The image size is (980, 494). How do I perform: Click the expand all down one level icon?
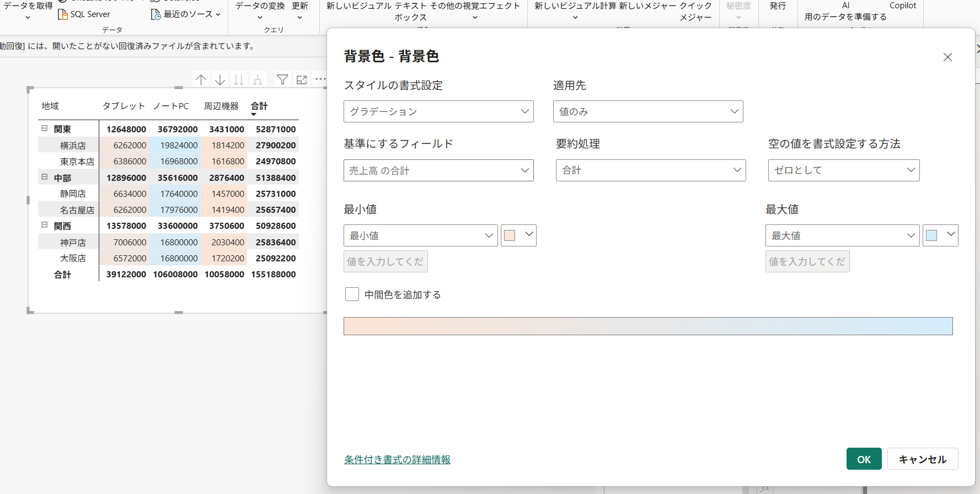pos(258,80)
